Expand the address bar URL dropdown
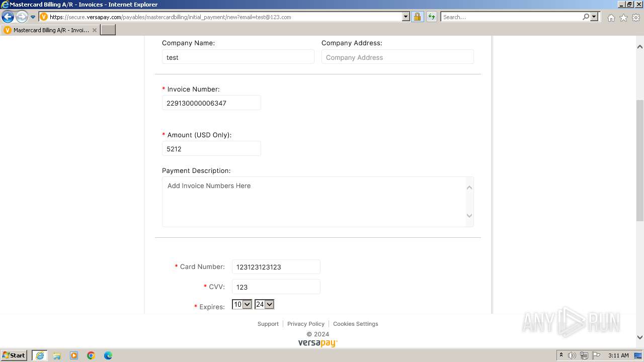This screenshot has height=362, width=644. click(x=406, y=17)
